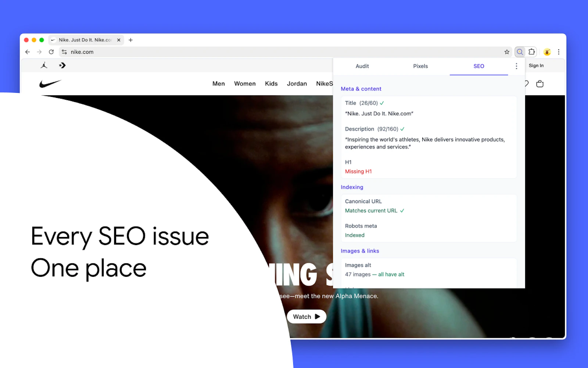This screenshot has height=368, width=588.
Task: Reload the nike.com page
Action: coord(51,52)
